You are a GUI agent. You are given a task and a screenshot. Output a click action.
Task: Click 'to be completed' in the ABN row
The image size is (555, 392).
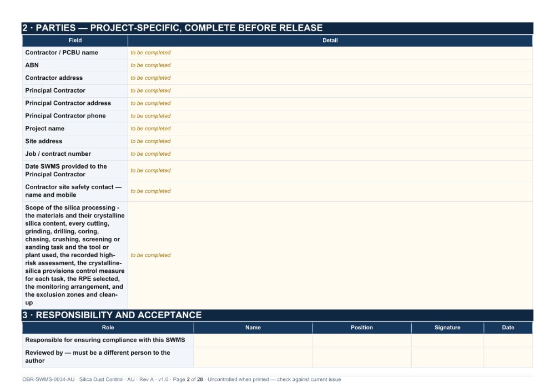coord(150,65)
